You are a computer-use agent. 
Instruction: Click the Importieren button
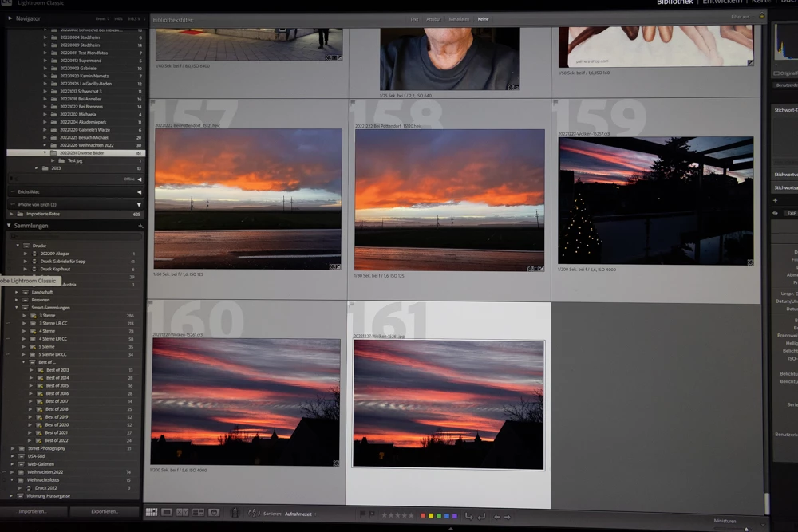[x=33, y=511]
